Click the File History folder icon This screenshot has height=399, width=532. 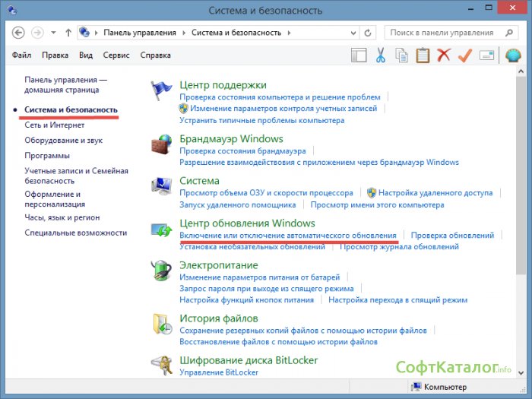[x=162, y=324]
